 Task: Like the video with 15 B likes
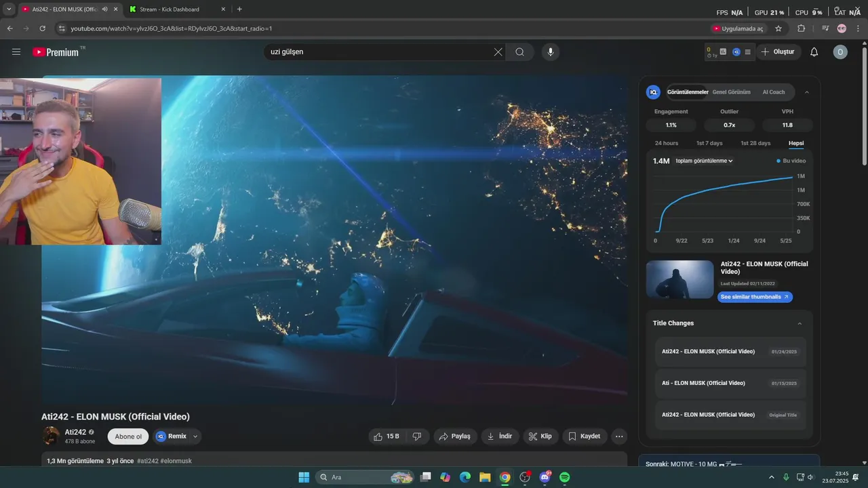click(x=387, y=436)
